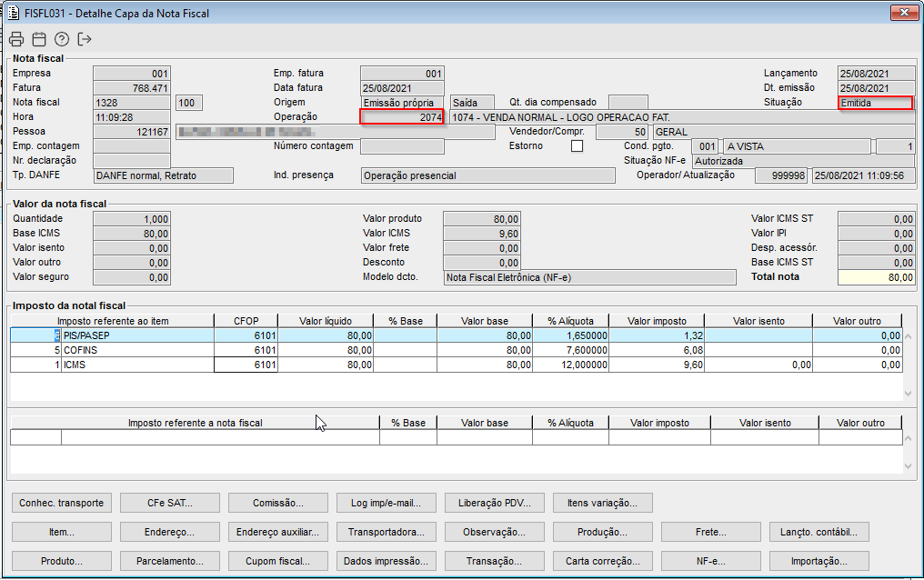
Task: Click scroll-down arrow of nota fiscal tax grid
Action: (x=908, y=465)
